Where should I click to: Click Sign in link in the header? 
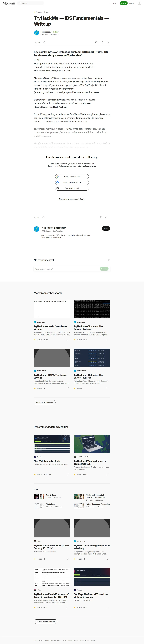pyautogui.click(x=132, y=3)
